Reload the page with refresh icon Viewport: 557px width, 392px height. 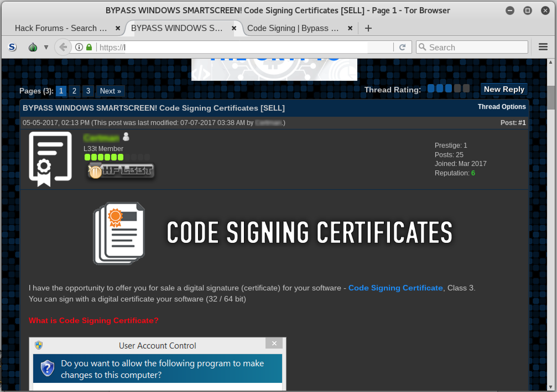(402, 47)
